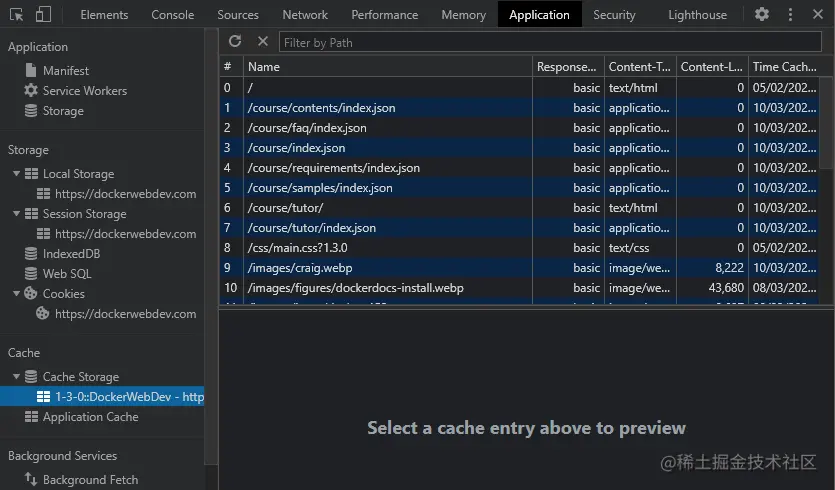Screen dimensions: 835x490
Task: Sort by the Name column header
Action: click(x=388, y=67)
